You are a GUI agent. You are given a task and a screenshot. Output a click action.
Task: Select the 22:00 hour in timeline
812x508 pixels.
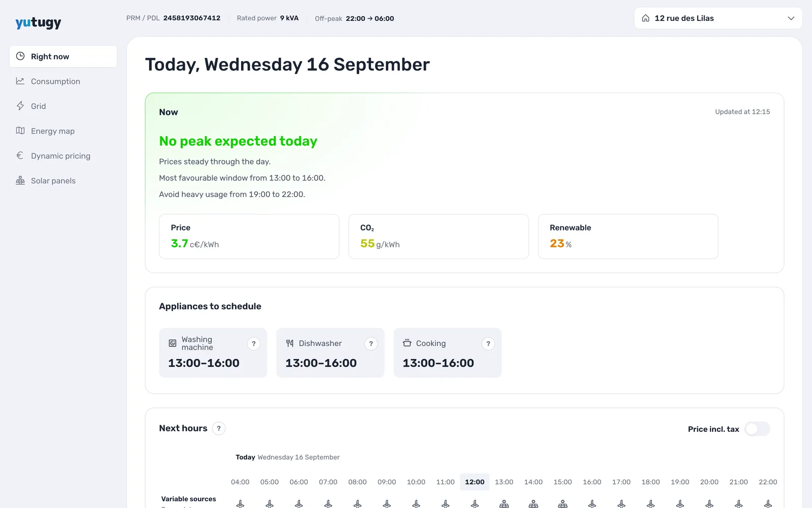(x=768, y=482)
